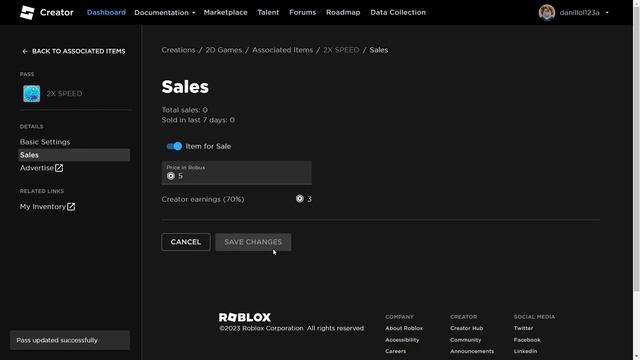The height and width of the screenshot is (360, 640).
Task: Click the Creations breadcrumb
Action: tap(178, 50)
